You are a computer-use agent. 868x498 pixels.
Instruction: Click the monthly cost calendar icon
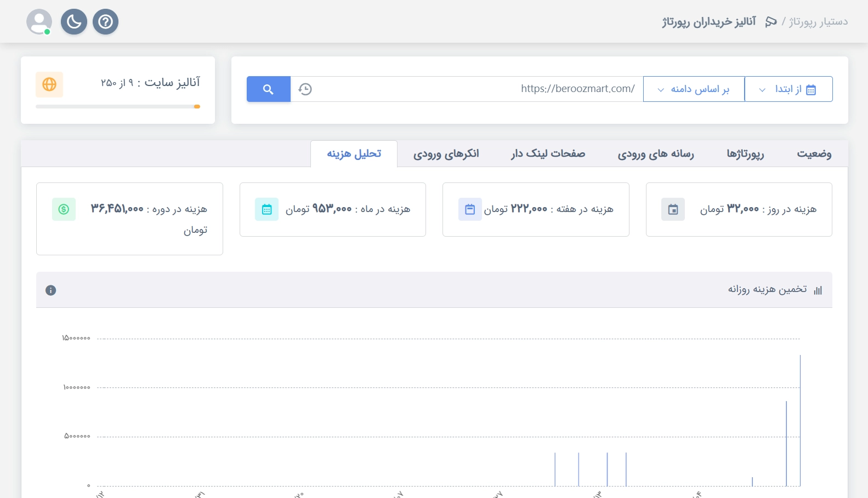pyautogui.click(x=266, y=209)
